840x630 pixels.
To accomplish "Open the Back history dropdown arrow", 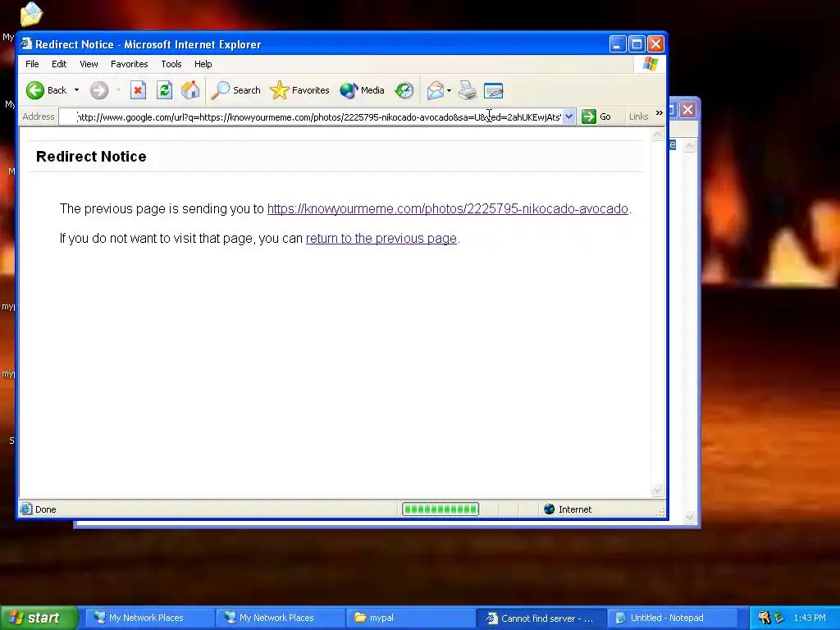I will coord(76,90).
